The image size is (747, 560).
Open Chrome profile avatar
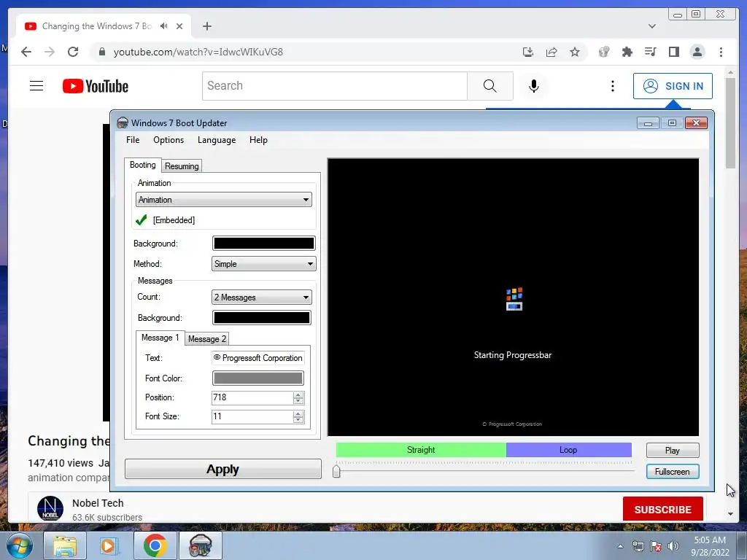coord(697,52)
